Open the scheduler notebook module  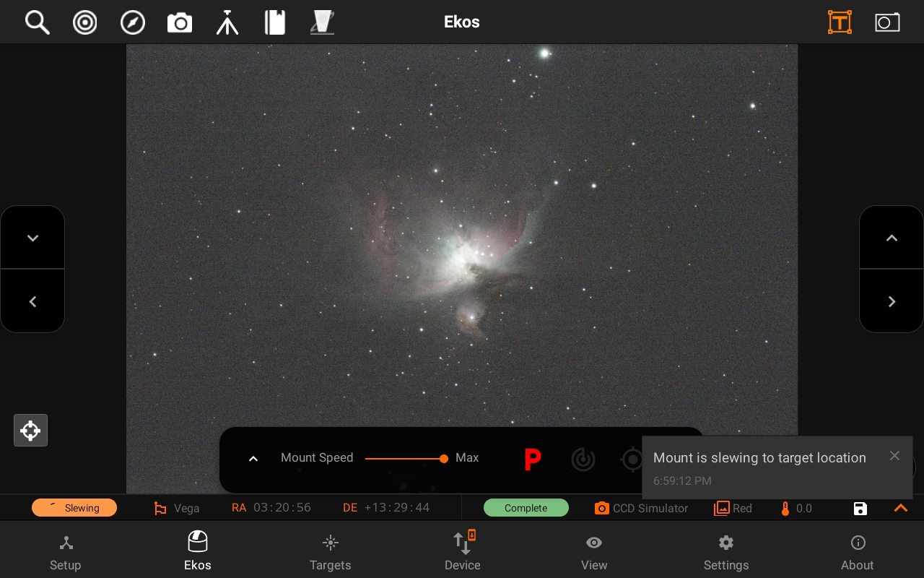tap(275, 22)
